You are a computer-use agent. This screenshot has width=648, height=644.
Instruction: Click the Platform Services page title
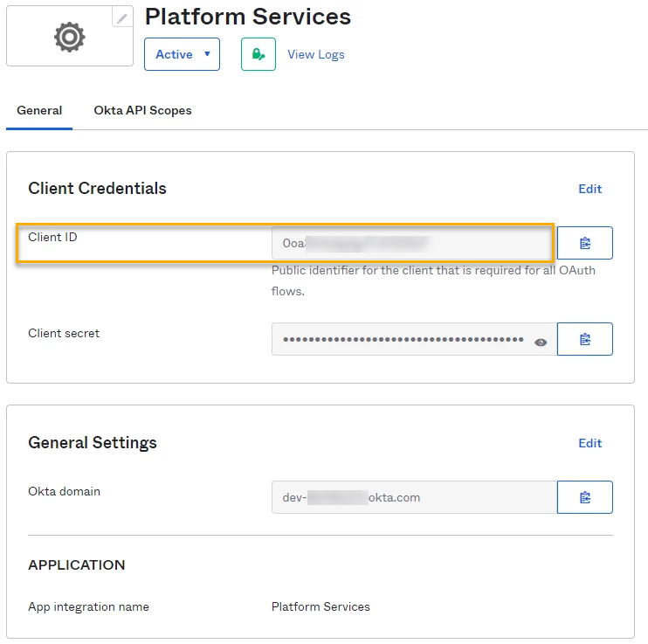coord(247,17)
